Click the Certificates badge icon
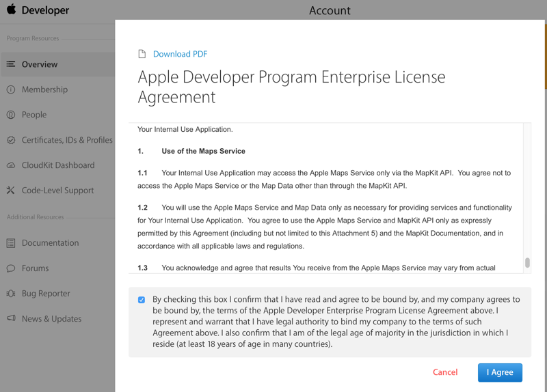Screen dimensions: 547x392 (11, 140)
